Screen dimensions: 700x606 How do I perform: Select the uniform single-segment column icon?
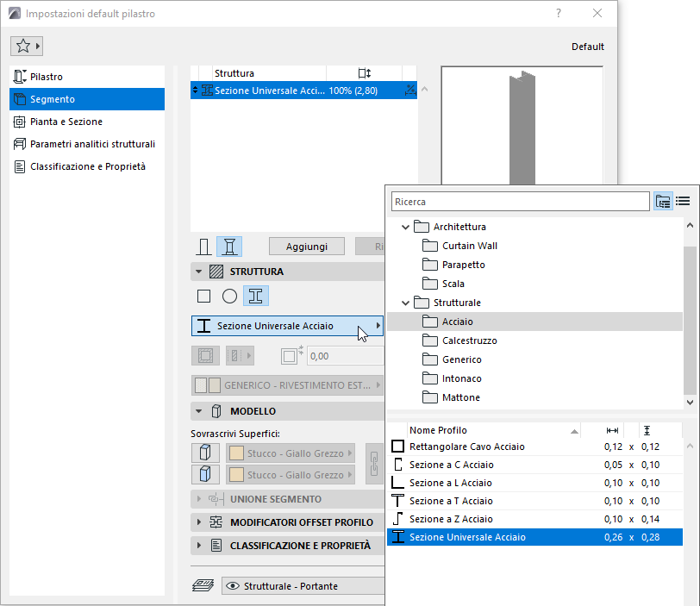[x=204, y=247]
